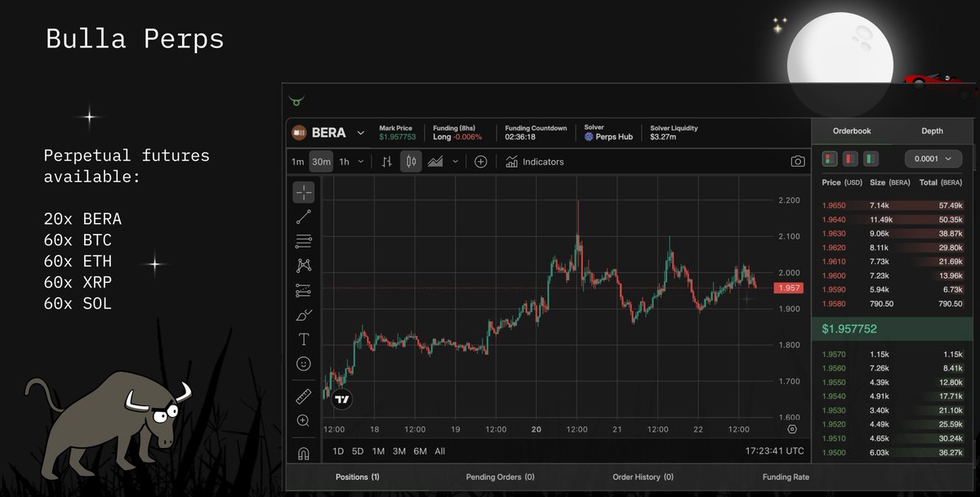Expand the chart style dropdown arrow

[x=455, y=162]
